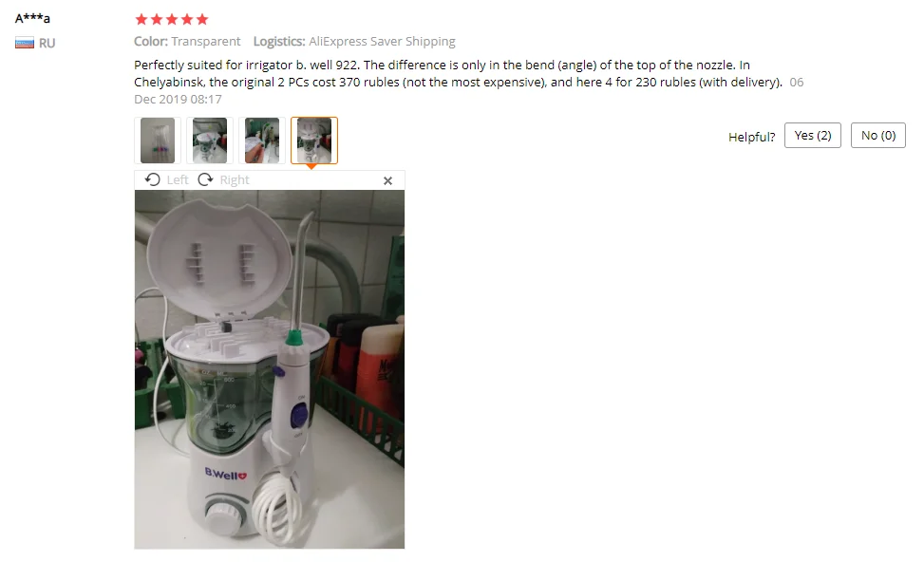Click the 'Left' rotate label
924x562 pixels.
click(178, 179)
